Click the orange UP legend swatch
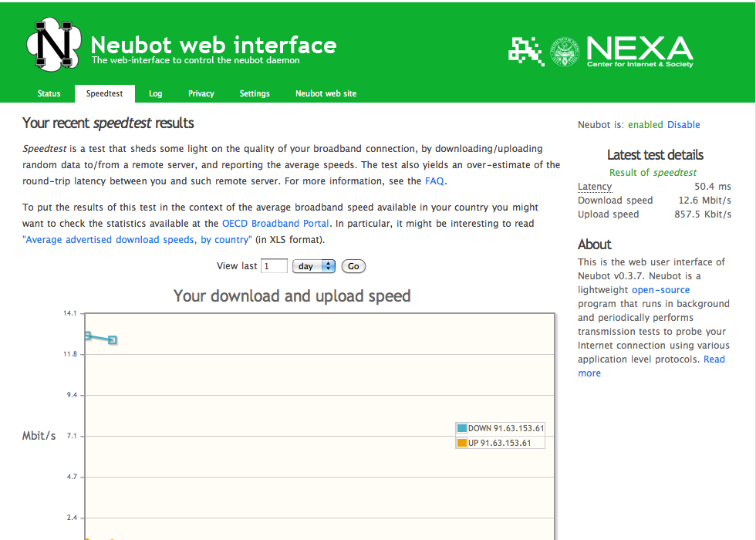Image resolution: width=756 pixels, height=540 pixels. [x=461, y=442]
